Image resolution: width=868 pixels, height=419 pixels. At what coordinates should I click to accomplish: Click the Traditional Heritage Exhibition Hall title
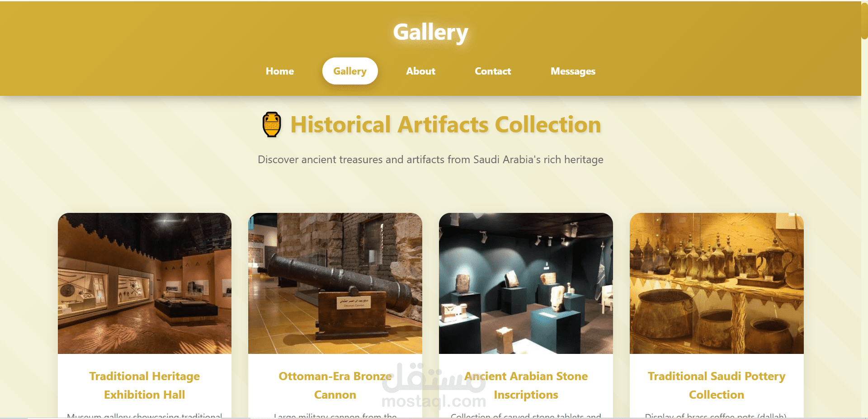coord(145,386)
